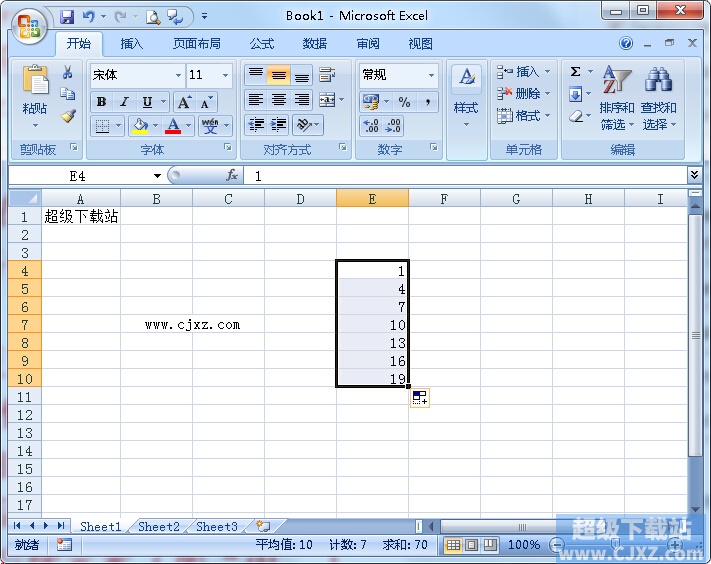Click the AutoSum sigma icon

[576, 72]
